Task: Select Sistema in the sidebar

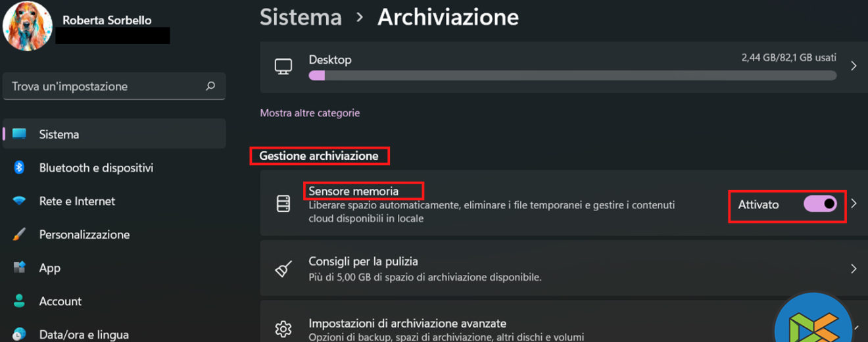Action: pyautogui.click(x=59, y=134)
